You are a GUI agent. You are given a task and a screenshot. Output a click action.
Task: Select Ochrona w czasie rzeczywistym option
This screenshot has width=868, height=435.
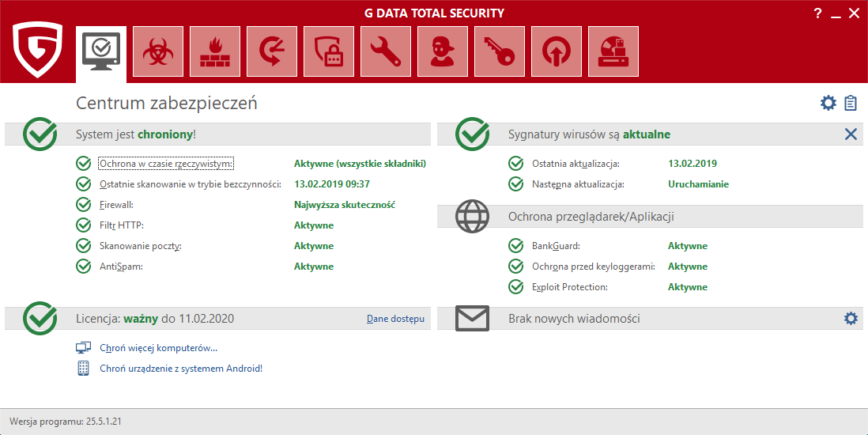[x=167, y=164]
